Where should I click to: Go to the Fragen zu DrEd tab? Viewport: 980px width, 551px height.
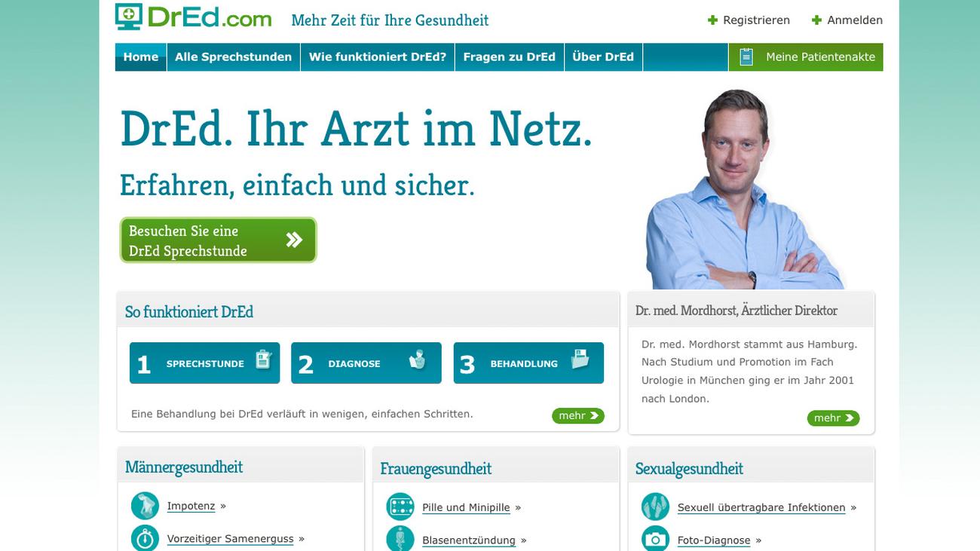coord(510,57)
